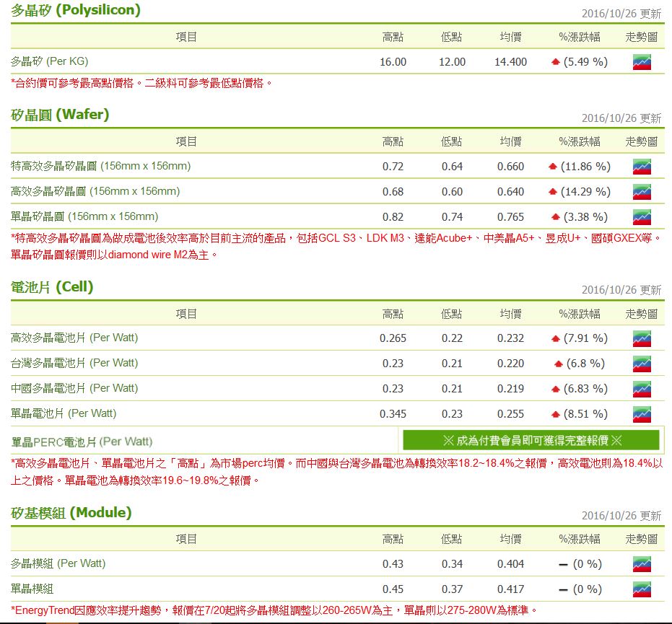
Task: Click the 0.37 low price for 單晶模組
Action: tap(452, 589)
